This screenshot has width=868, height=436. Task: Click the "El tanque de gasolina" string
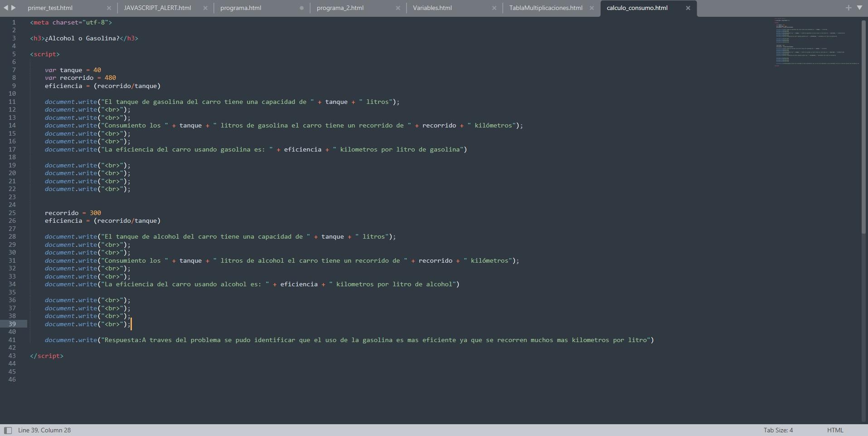click(208, 102)
